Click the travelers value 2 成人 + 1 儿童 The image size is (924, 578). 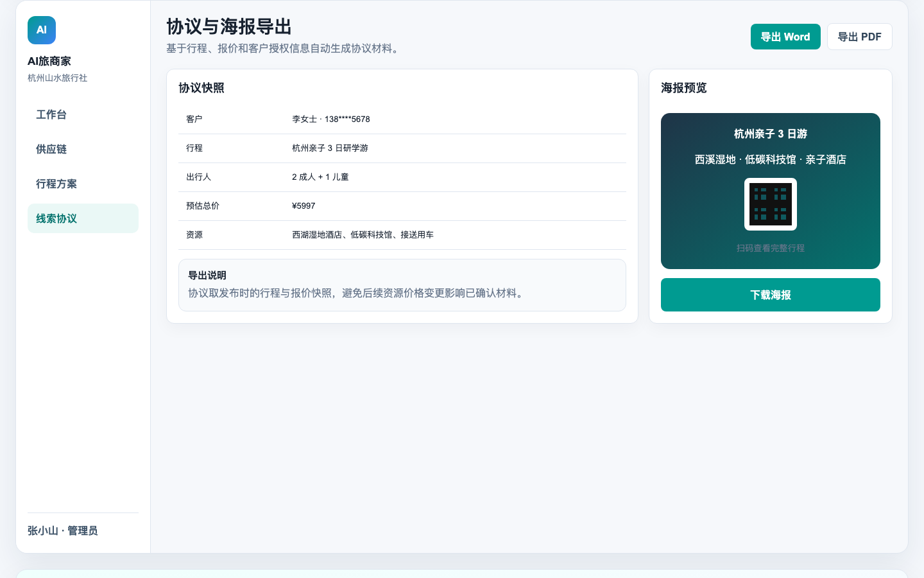[320, 177]
